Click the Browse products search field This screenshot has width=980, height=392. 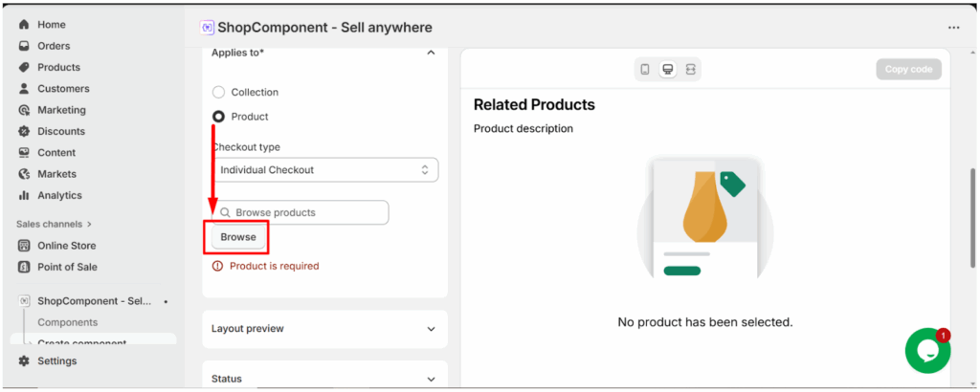click(301, 212)
